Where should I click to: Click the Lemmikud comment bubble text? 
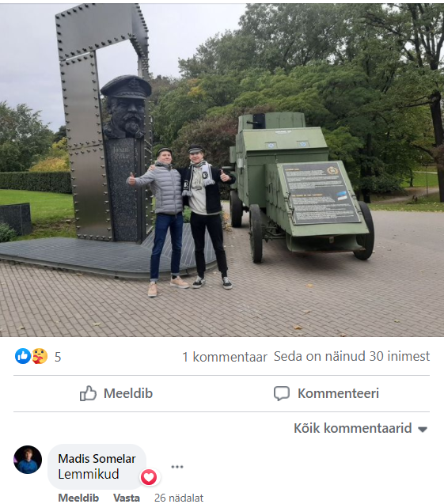tap(89, 474)
